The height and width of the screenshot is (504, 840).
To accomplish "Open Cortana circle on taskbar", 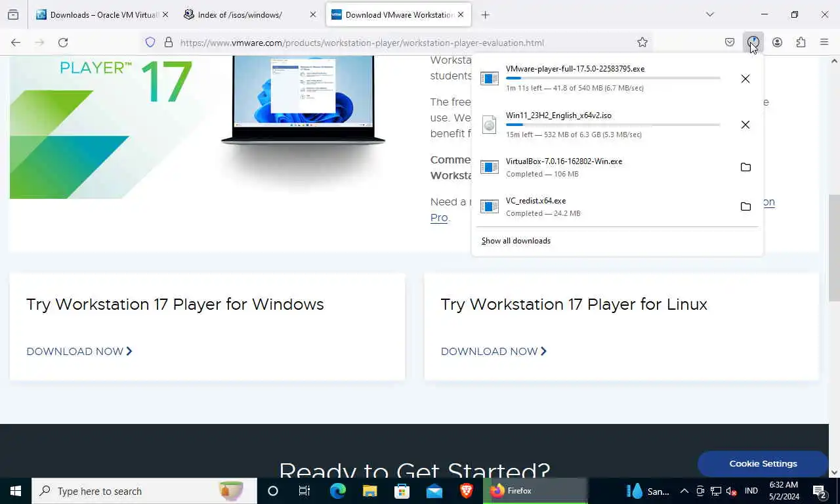I will pos(273,491).
